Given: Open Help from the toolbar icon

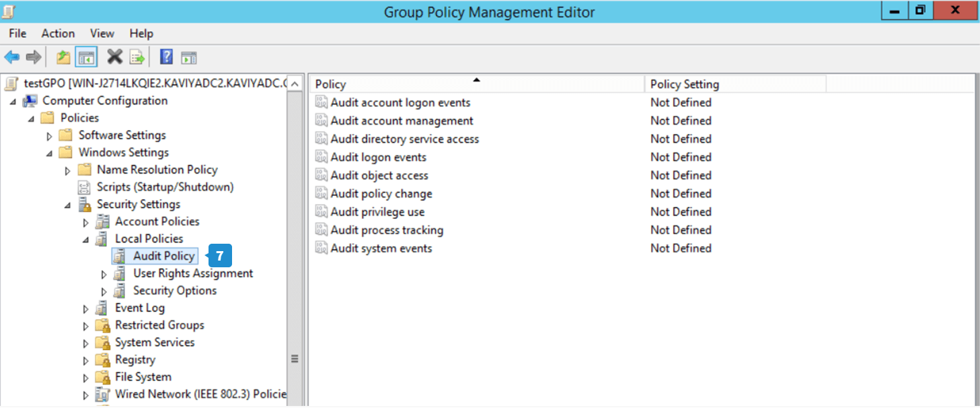Looking at the screenshot, I should [x=166, y=57].
